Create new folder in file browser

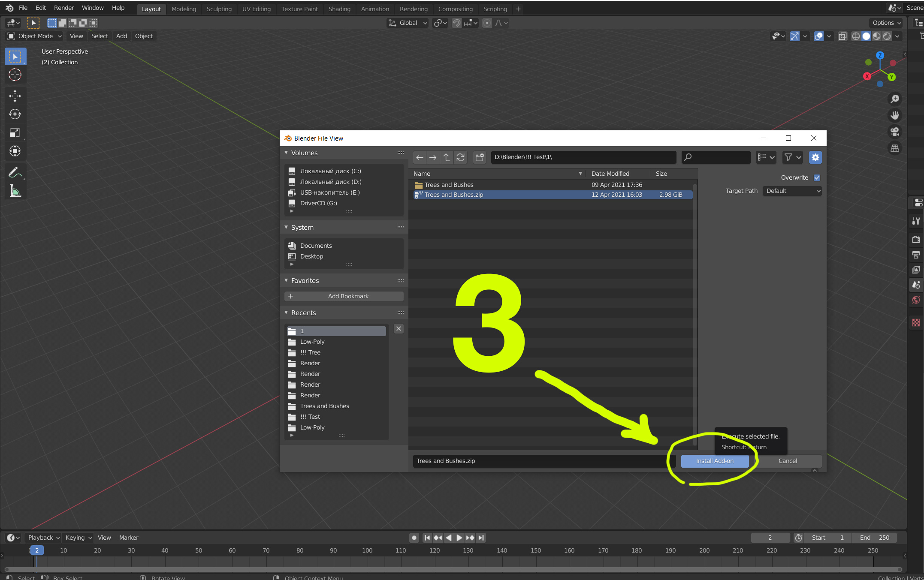coord(480,157)
